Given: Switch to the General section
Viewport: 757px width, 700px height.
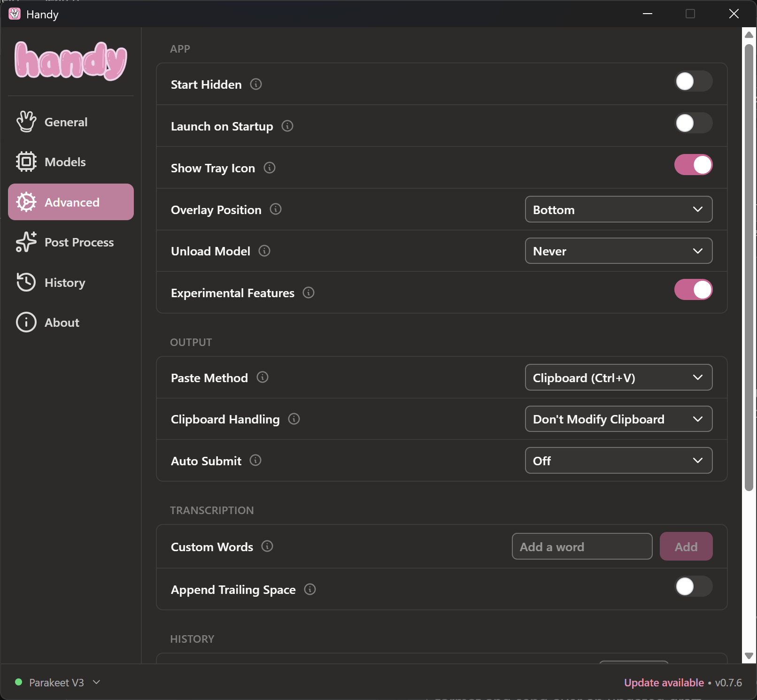Looking at the screenshot, I should [x=66, y=122].
